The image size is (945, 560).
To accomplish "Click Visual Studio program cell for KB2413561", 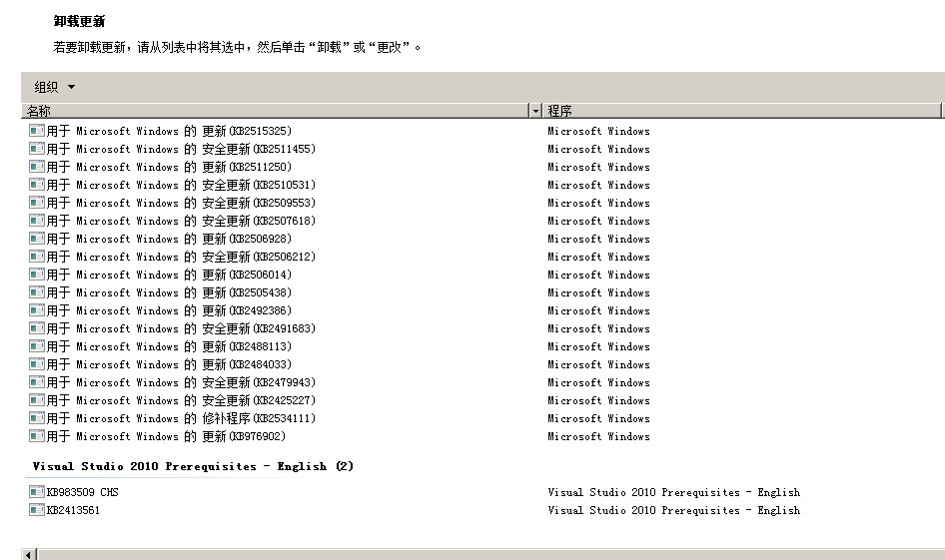I will [x=674, y=511].
